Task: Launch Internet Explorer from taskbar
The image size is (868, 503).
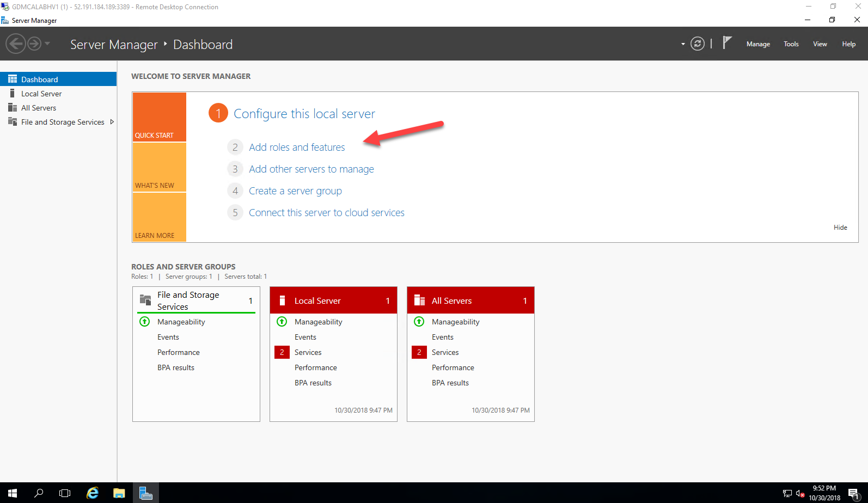Action: (93, 493)
